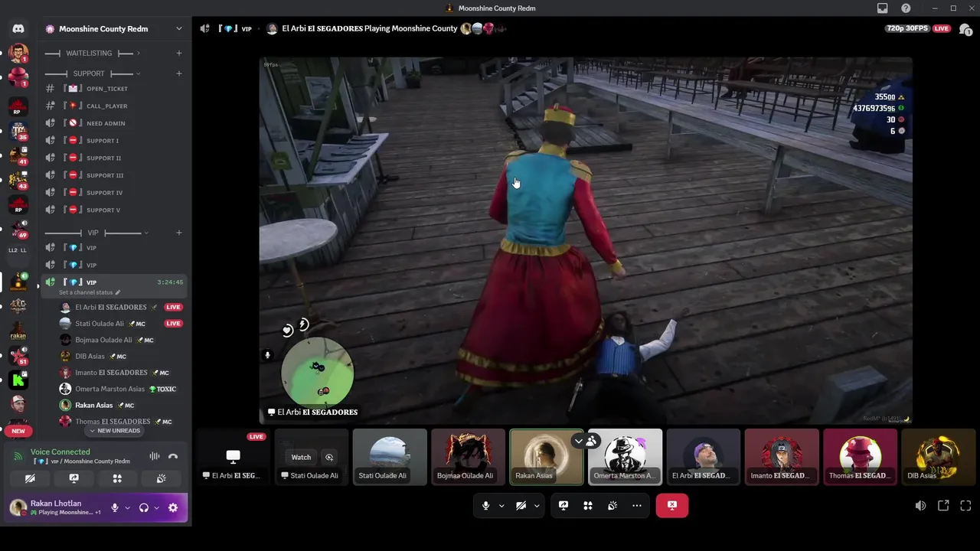Viewport: 980px width, 551px height.
Task: Turn on camera in the Voice Connected panel
Action: coord(30,478)
